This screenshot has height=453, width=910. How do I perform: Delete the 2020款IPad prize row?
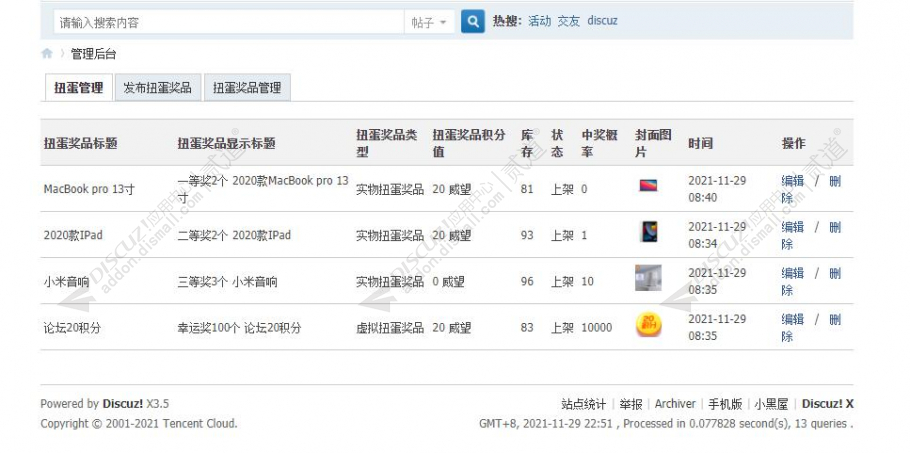835,227
